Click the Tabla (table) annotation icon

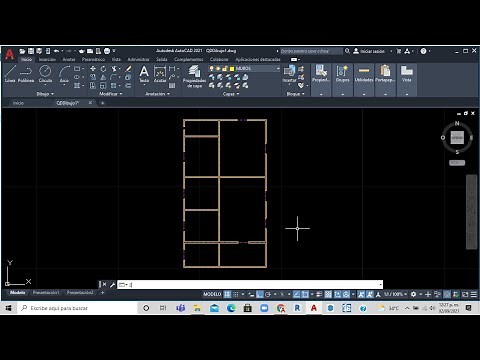172,86
